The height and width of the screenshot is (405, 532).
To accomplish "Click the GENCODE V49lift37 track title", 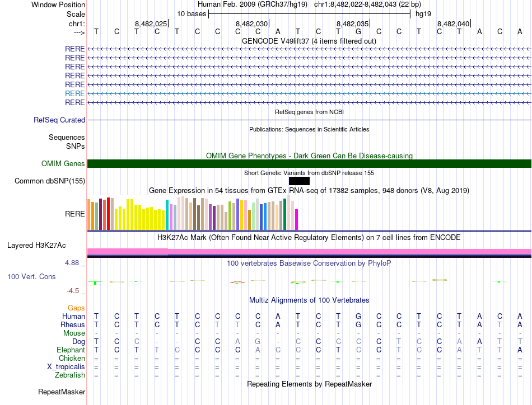I will (309, 41).
